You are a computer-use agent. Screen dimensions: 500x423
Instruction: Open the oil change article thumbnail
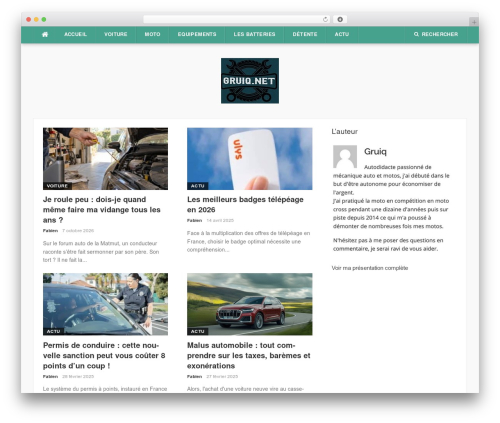tap(105, 159)
